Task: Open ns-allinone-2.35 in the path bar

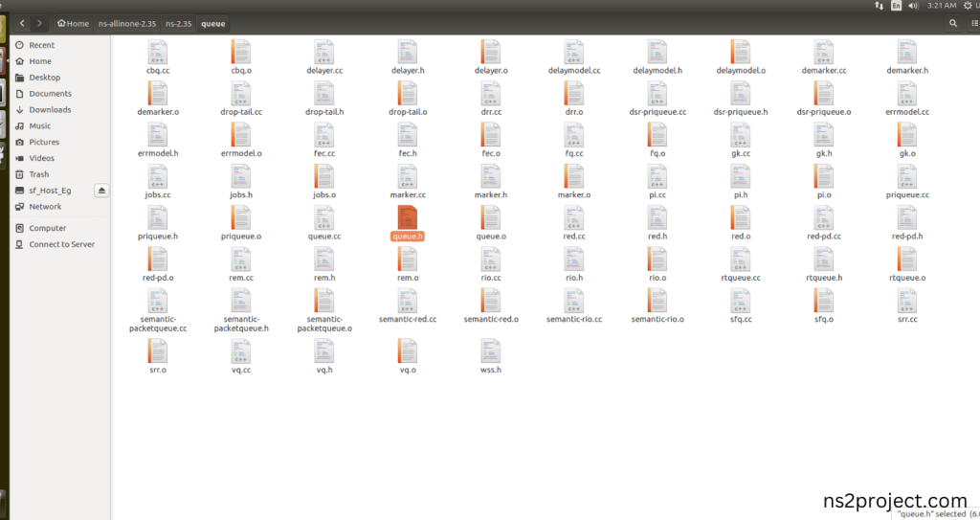Action: click(x=127, y=24)
